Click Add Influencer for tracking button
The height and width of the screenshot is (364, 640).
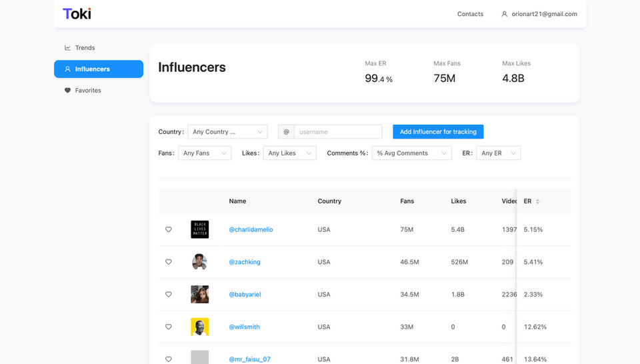(438, 132)
